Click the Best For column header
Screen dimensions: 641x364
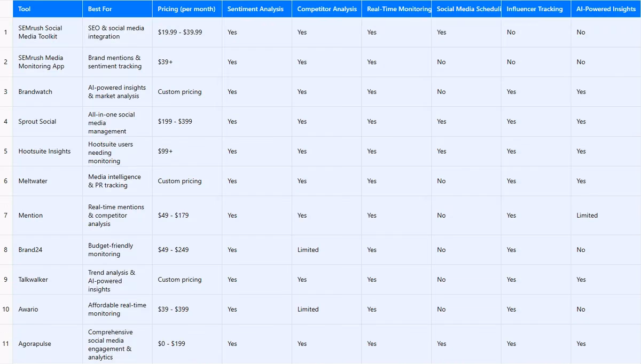pyautogui.click(x=118, y=9)
